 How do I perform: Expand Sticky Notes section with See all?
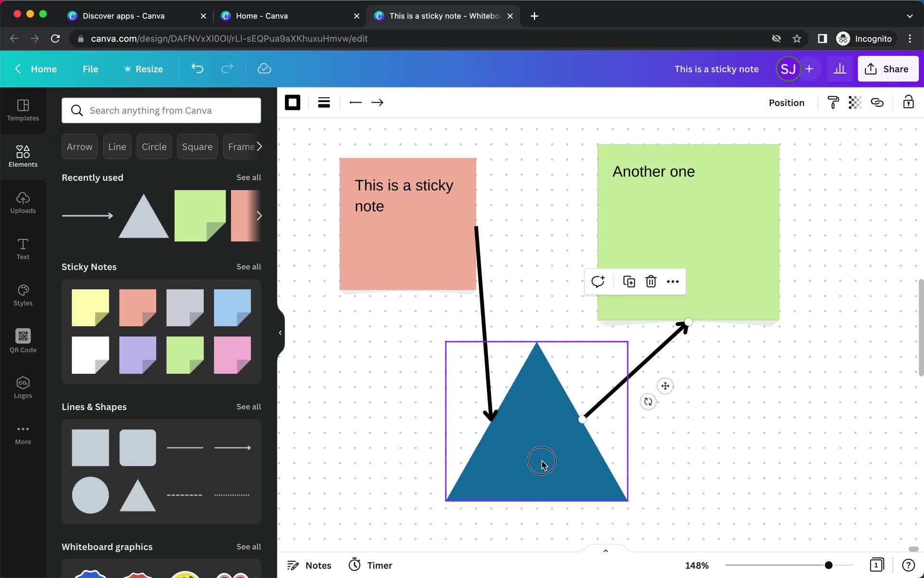(248, 266)
